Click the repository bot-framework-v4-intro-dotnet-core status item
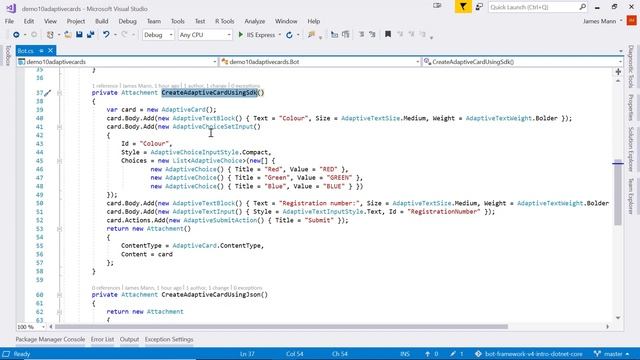This screenshot has height=360, width=640. pyautogui.click(x=529, y=354)
